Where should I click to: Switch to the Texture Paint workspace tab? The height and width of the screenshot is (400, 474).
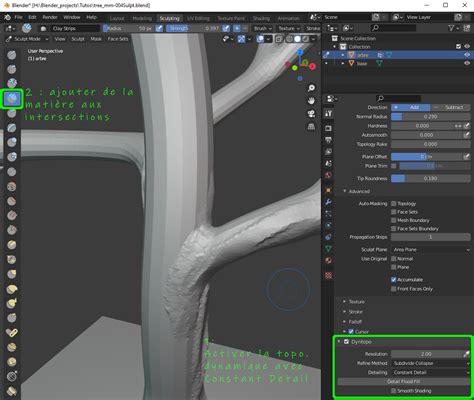point(231,18)
